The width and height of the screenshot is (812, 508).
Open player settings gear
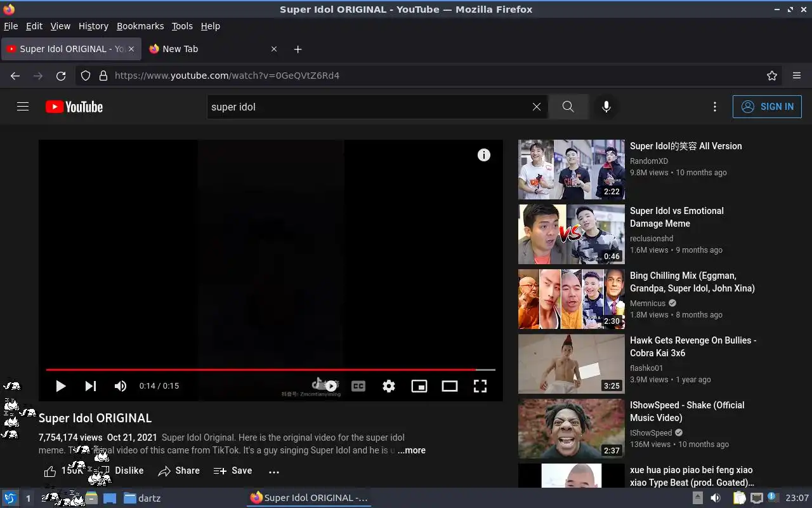389,385
